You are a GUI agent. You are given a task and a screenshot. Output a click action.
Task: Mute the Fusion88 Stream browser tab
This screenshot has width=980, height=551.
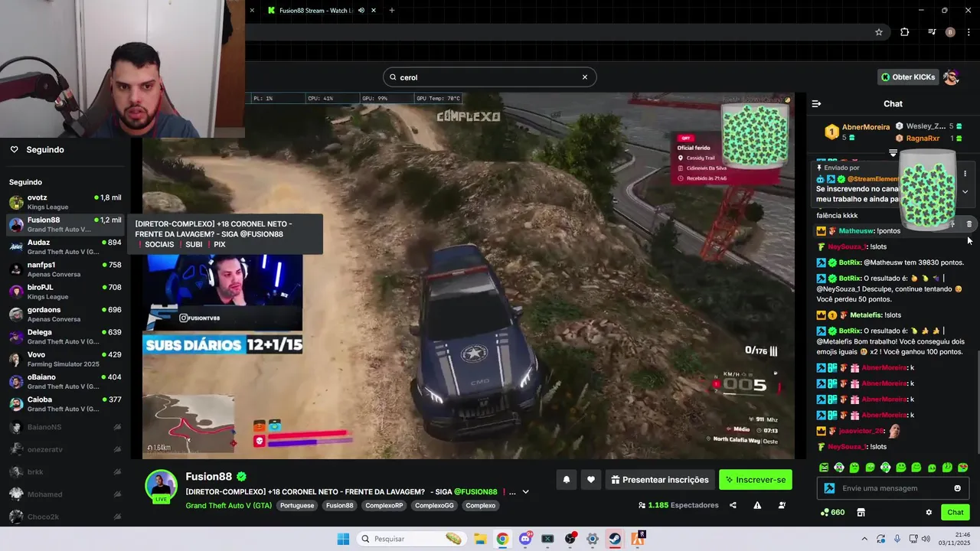point(361,10)
